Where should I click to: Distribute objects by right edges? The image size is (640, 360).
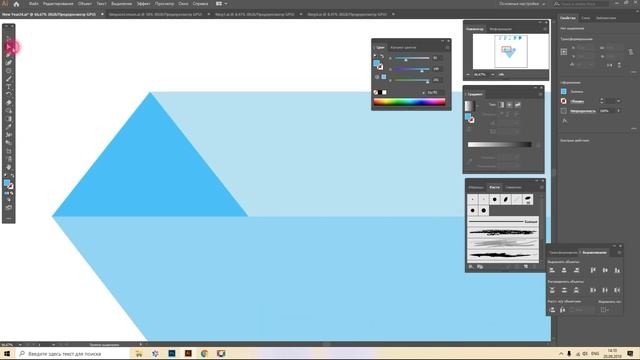tap(617, 290)
